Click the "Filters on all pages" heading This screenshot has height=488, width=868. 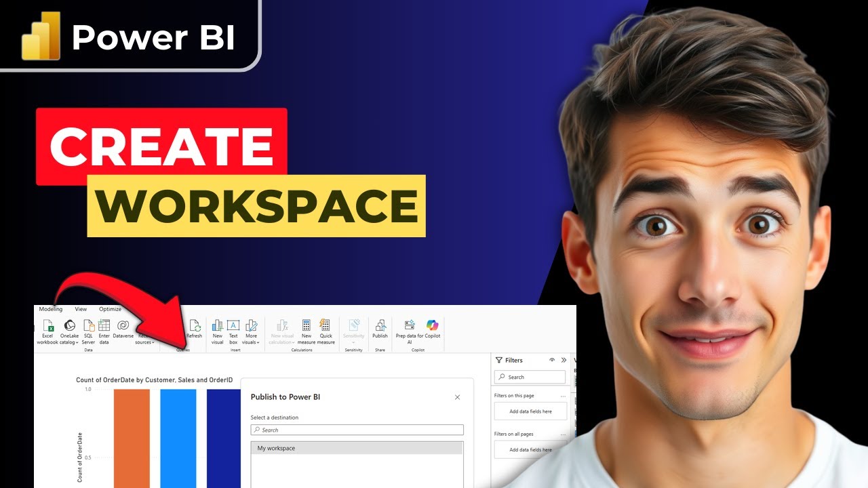click(x=513, y=434)
